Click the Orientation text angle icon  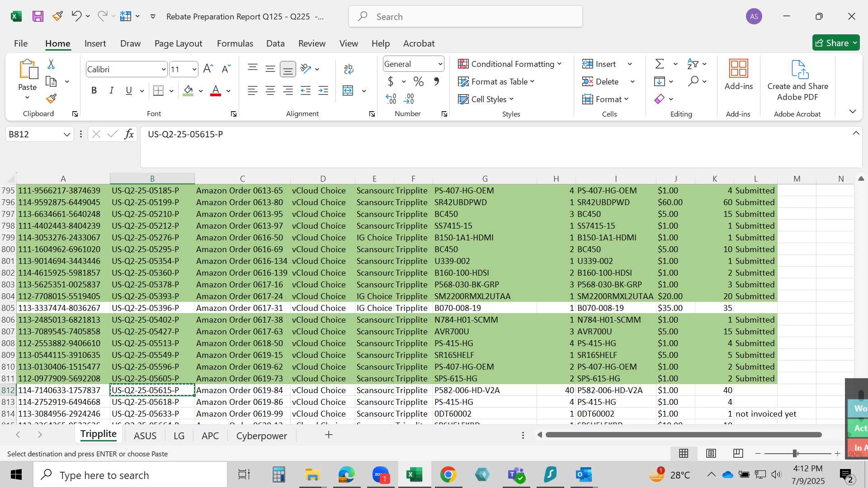tap(306, 69)
